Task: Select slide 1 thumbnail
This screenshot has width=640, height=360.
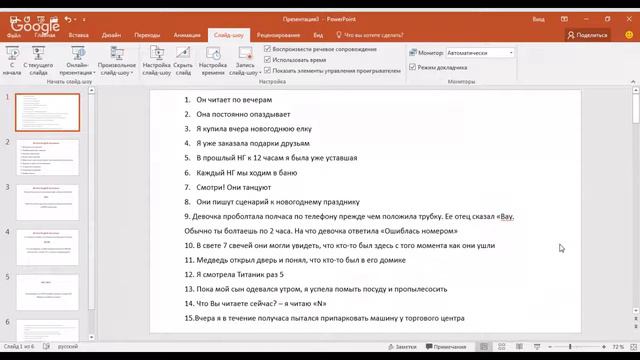Action: point(47,112)
